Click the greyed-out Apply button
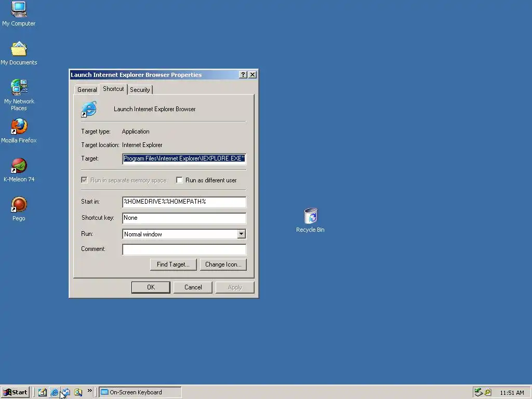Viewport: 532px width, 399px height. click(235, 287)
